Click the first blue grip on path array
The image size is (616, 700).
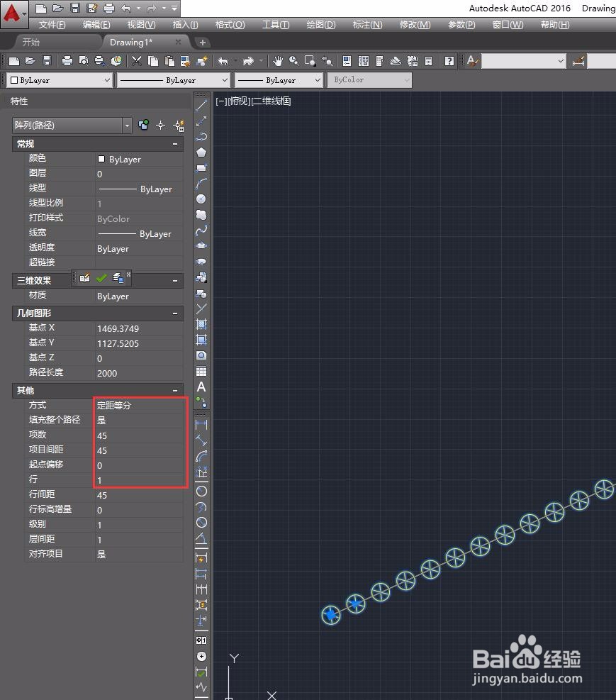click(x=331, y=615)
